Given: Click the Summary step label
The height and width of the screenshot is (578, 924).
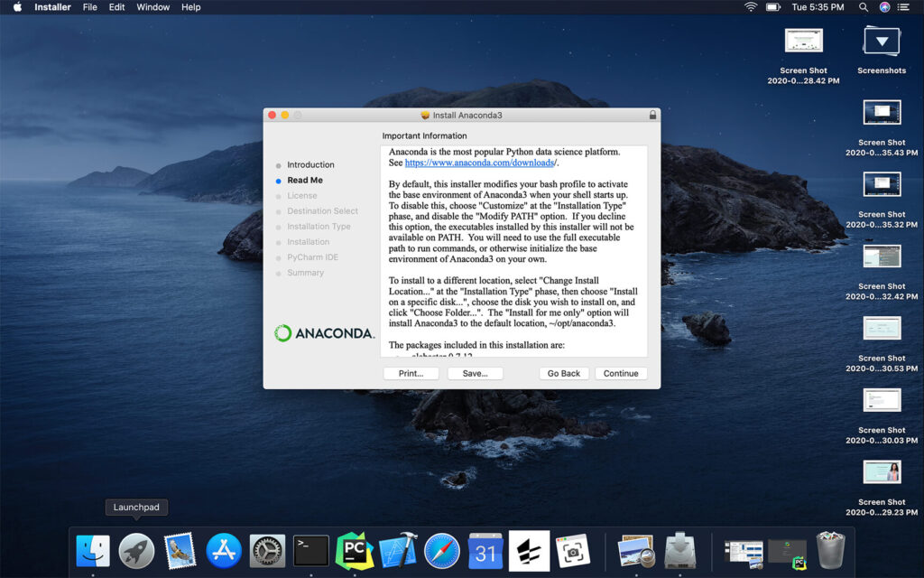Looking at the screenshot, I should 305,273.
